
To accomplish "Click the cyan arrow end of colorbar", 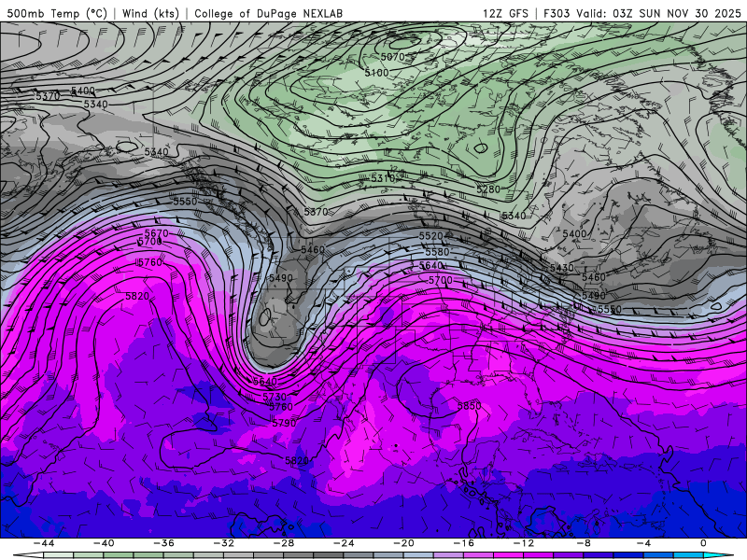I will [x=718, y=555].
